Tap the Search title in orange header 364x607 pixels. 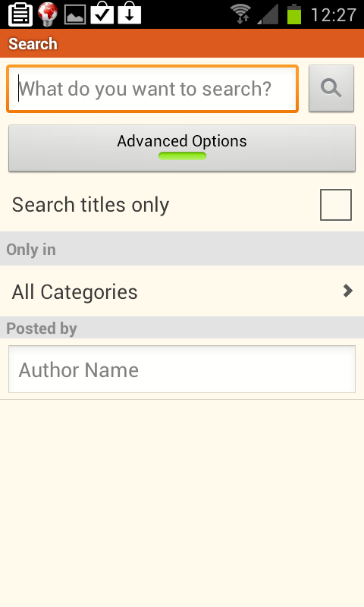click(x=33, y=44)
